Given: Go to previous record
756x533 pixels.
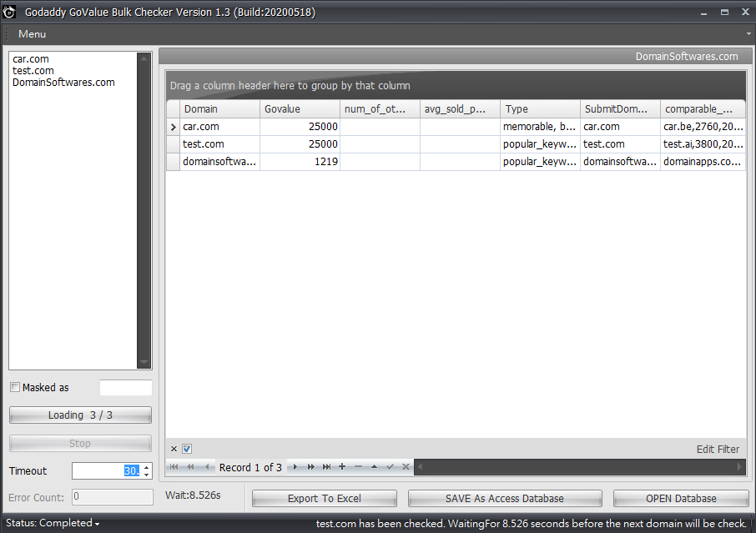Looking at the screenshot, I should tap(206, 467).
